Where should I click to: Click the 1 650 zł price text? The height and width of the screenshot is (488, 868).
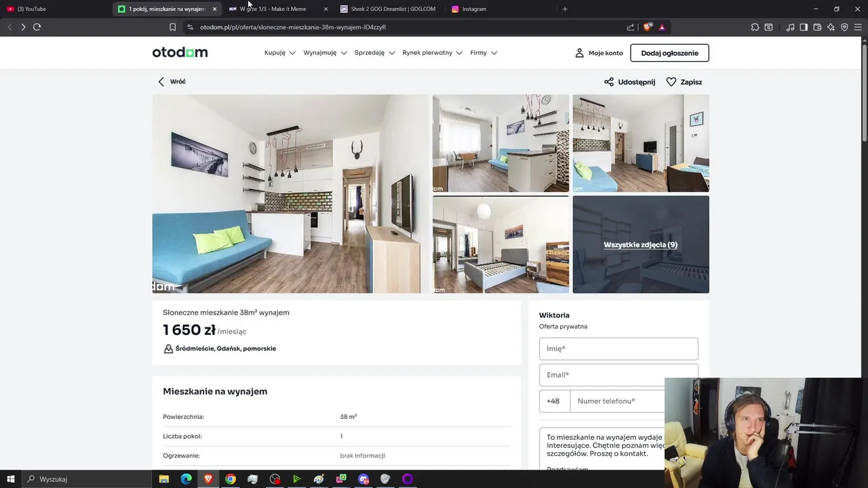pyautogui.click(x=189, y=330)
